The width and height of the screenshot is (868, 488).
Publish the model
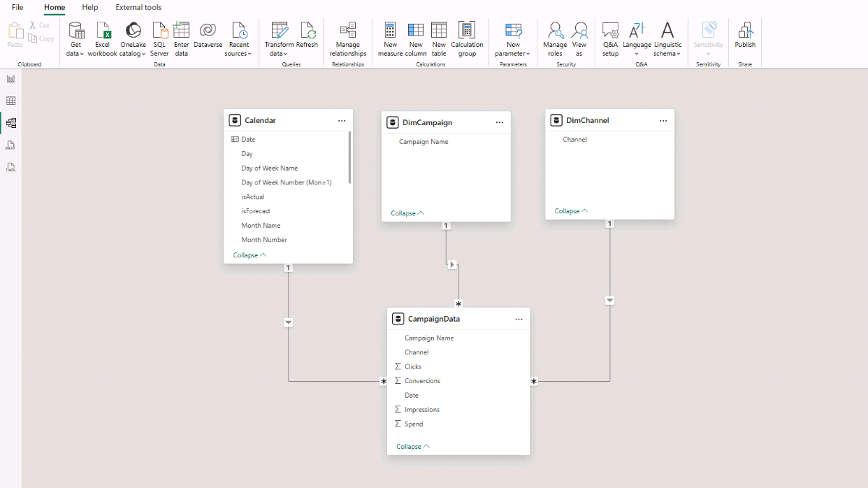[x=745, y=30]
